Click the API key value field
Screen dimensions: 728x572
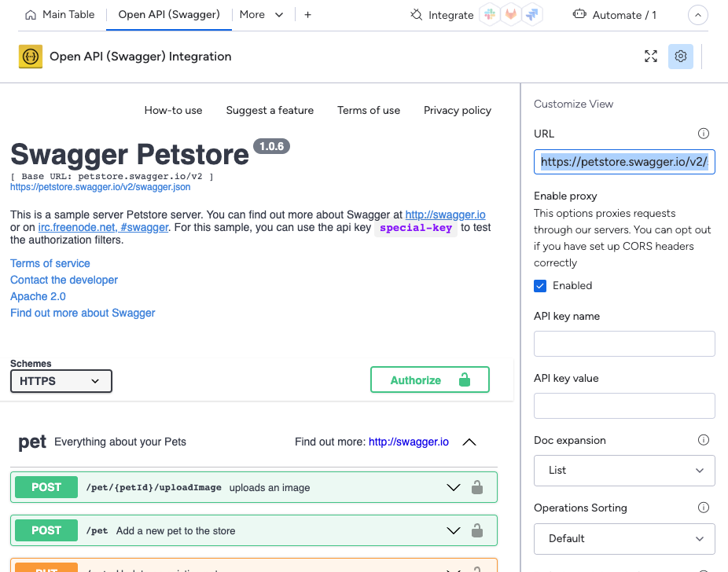(624, 406)
